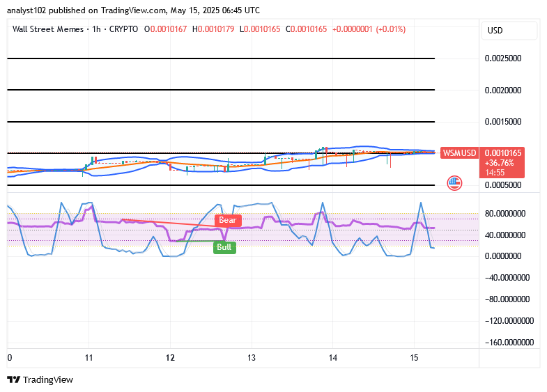Click the 0.0015000 horizontal level line
The height and width of the screenshot is (392, 547).
221,122
